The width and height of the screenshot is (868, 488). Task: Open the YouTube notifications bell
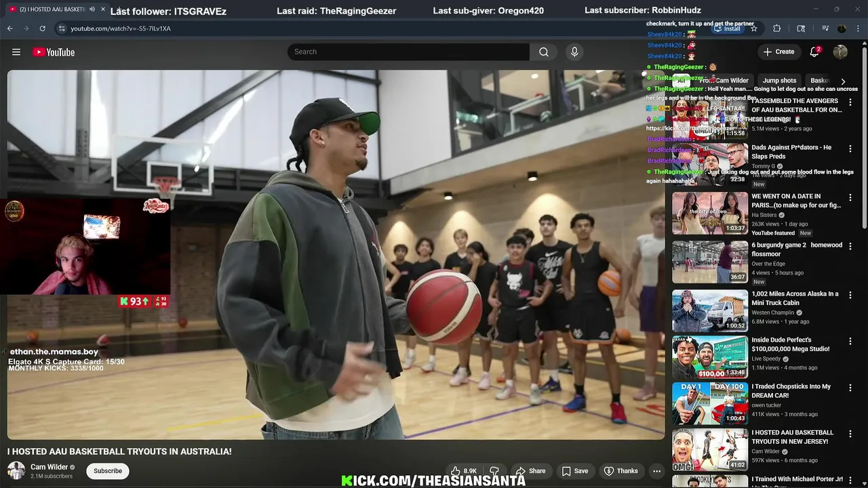pyautogui.click(x=814, y=52)
